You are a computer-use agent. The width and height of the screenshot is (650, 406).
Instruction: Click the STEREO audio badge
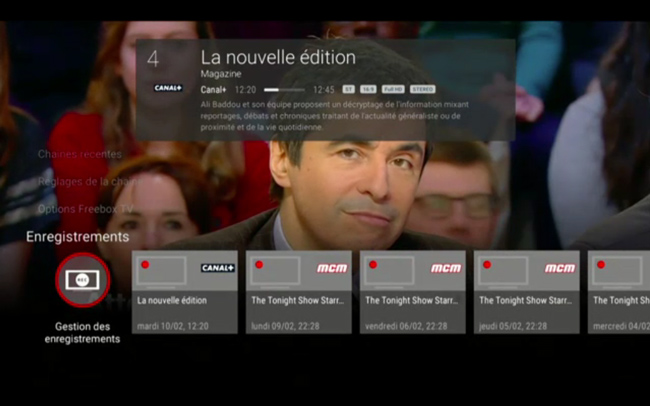(x=423, y=89)
